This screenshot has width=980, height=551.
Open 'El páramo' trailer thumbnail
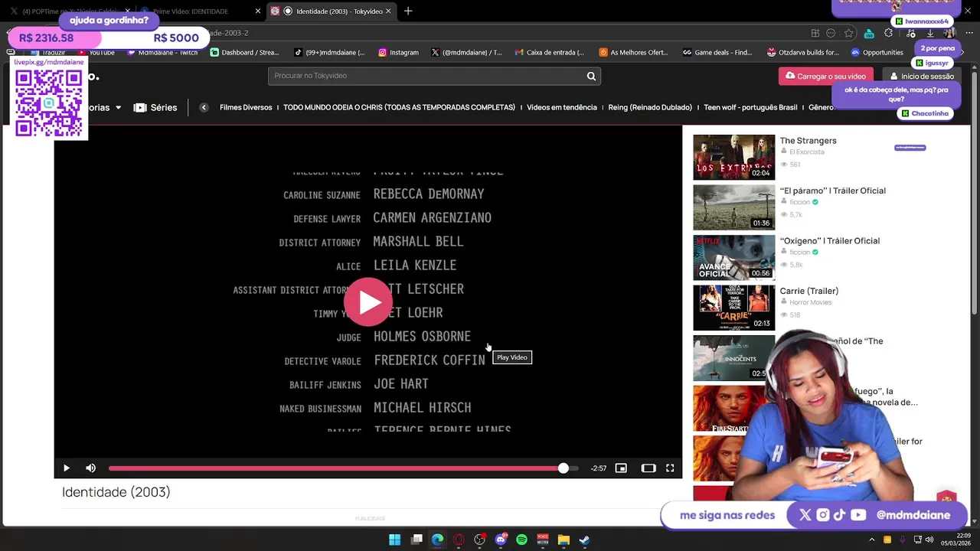pyautogui.click(x=733, y=207)
